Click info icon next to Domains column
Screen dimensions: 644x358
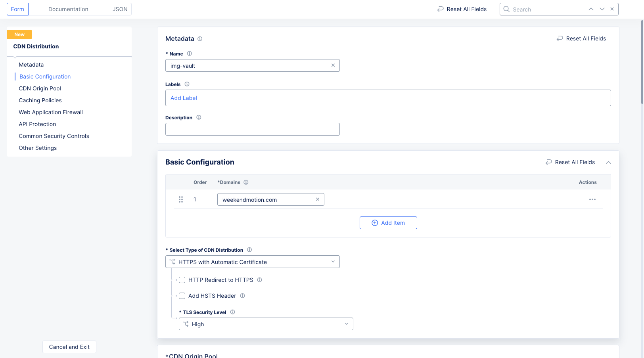pos(246,182)
